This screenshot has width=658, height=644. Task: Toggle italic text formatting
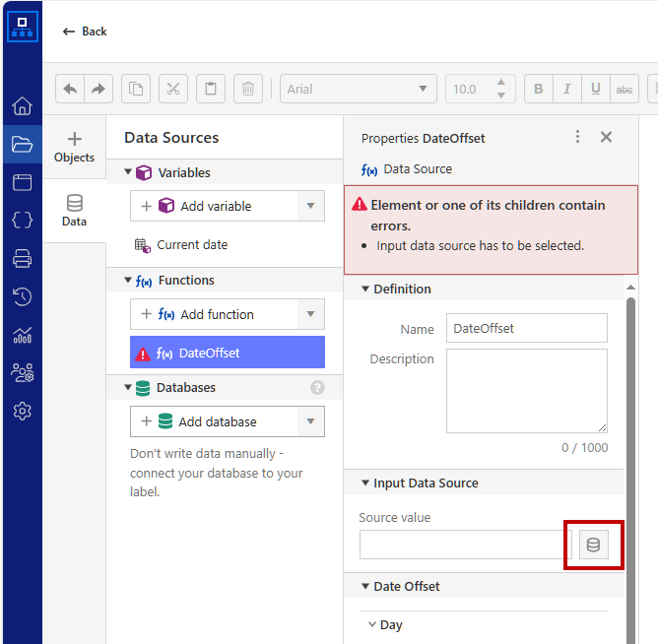coord(566,89)
